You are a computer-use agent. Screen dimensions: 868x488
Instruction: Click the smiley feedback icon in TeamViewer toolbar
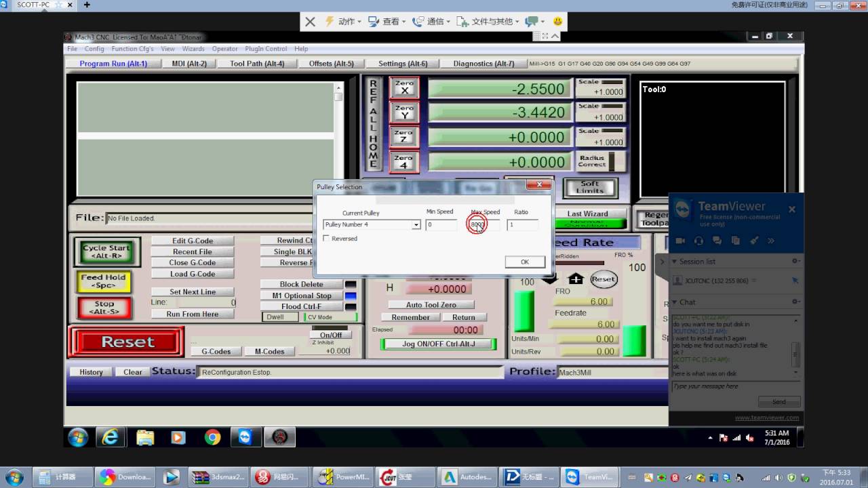[558, 22]
